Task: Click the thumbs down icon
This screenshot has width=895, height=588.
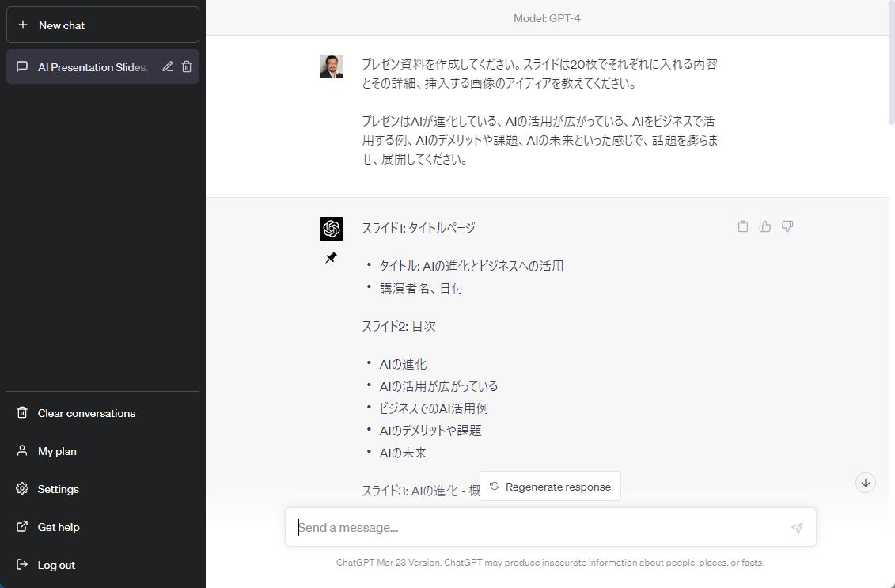Action: point(787,227)
